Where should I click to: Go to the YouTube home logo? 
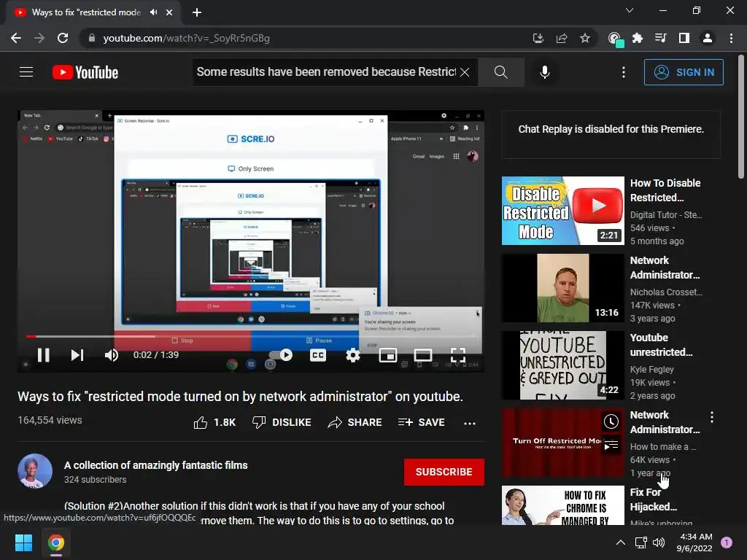tap(85, 72)
